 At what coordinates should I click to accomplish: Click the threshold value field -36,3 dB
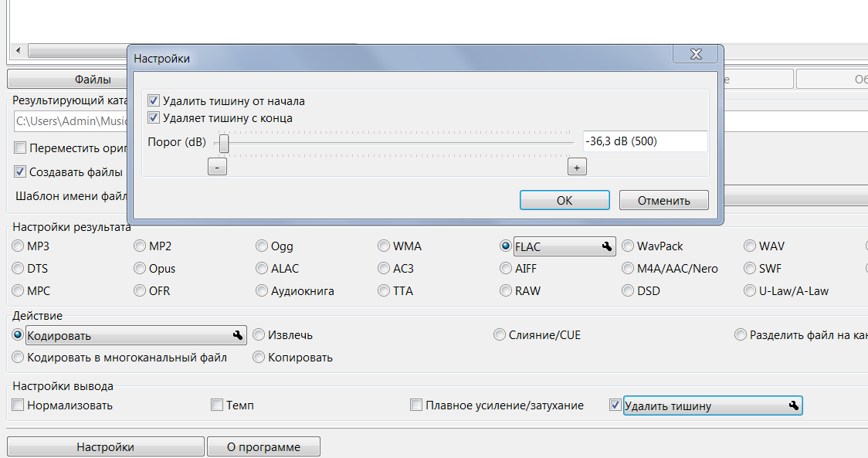645,142
